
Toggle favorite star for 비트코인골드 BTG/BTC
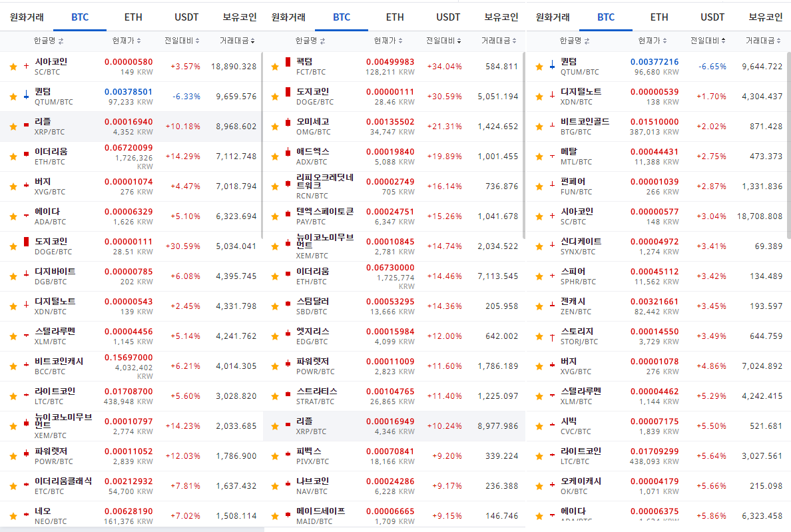click(539, 127)
